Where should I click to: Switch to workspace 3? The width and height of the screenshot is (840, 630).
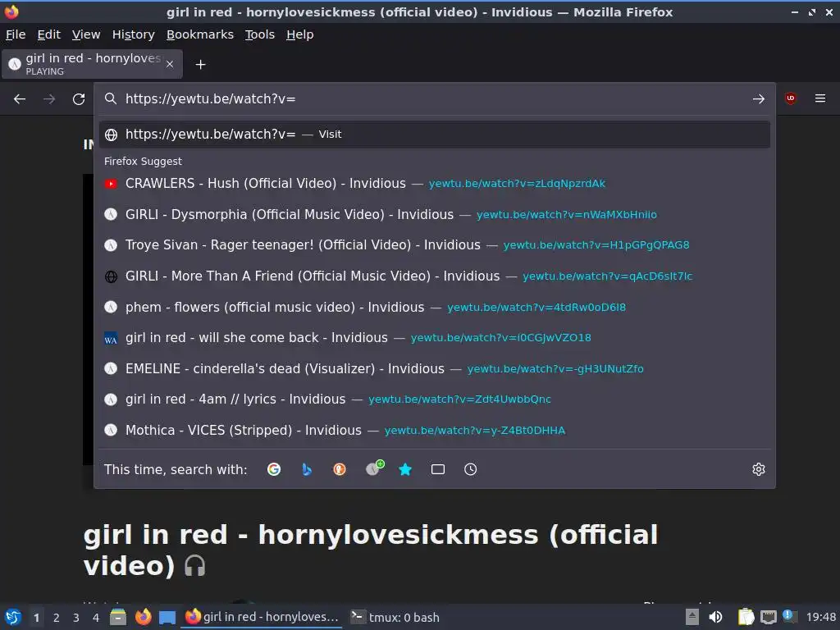[x=76, y=618]
